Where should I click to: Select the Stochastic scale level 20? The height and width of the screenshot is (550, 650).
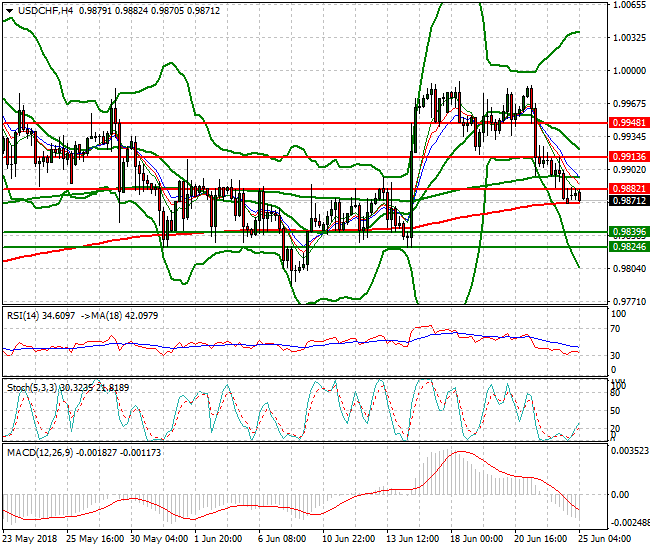tap(616, 429)
